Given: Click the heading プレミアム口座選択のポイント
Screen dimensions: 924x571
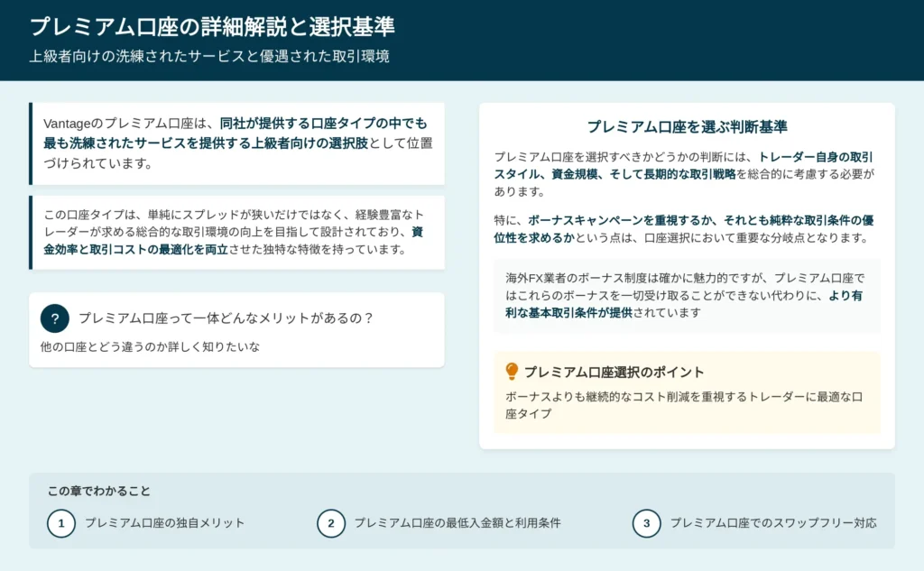Looking at the screenshot, I should click(614, 373).
